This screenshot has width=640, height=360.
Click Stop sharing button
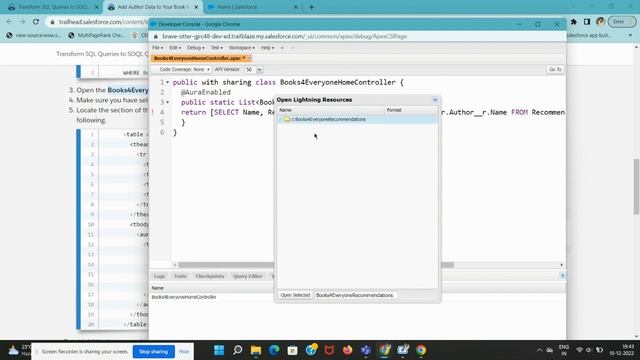(x=153, y=351)
